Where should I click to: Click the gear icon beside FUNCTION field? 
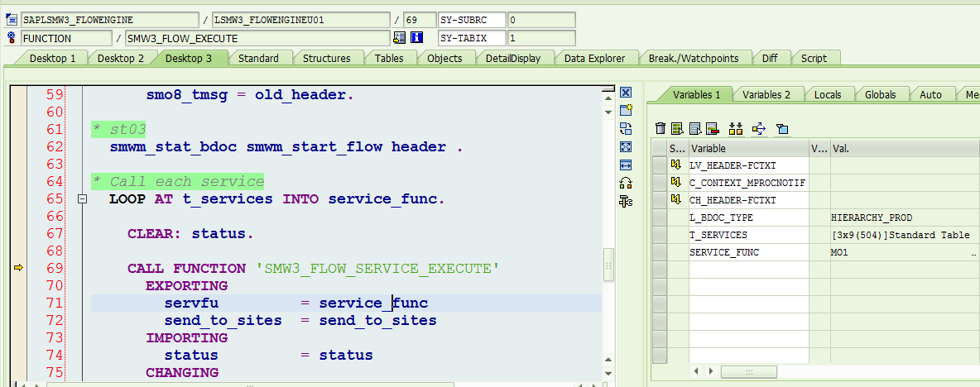11,38
